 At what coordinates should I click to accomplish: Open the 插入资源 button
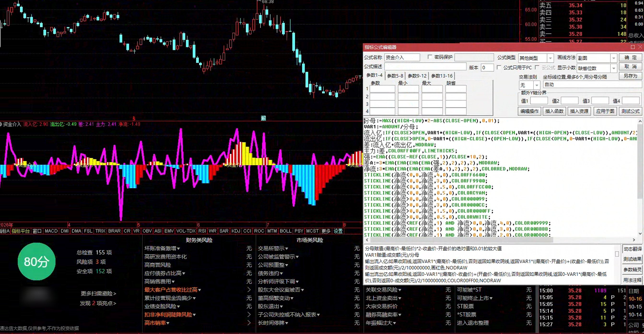click(x=579, y=111)
